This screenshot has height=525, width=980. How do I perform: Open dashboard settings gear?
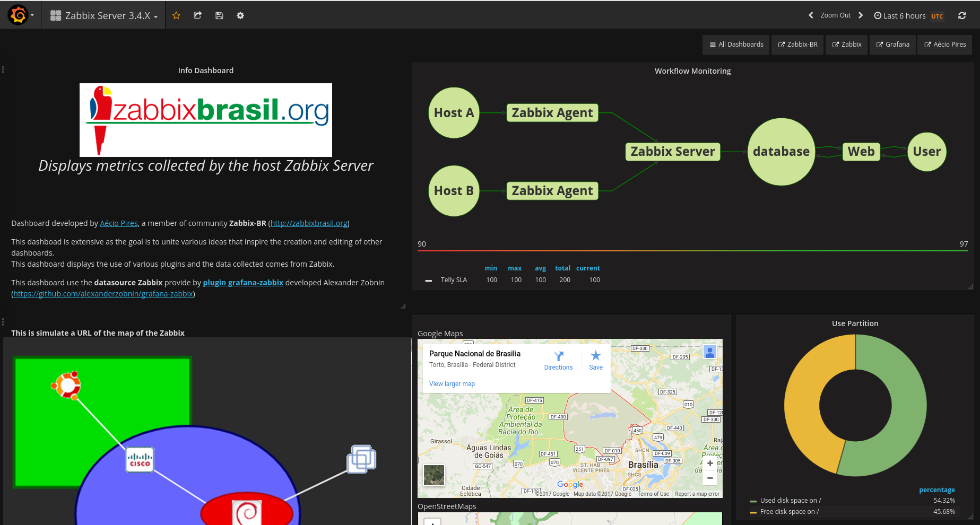(240, 15)
